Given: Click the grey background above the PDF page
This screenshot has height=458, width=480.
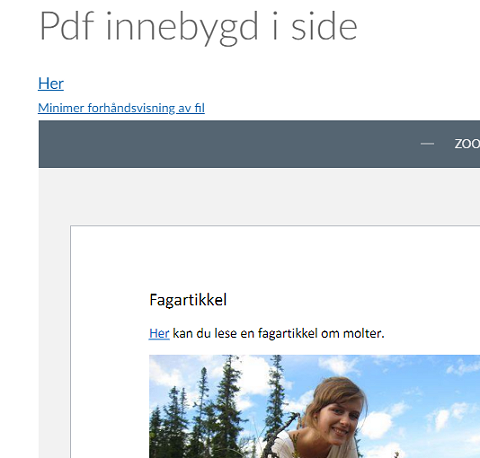Looking at the screenshot, I should pyautogui.click(x=259, y=197).
